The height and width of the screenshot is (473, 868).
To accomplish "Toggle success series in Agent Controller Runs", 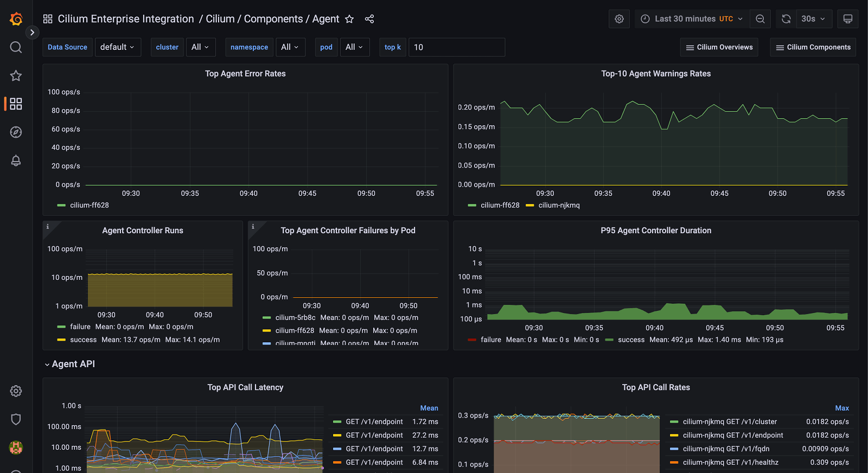I will tap(83, 340).
